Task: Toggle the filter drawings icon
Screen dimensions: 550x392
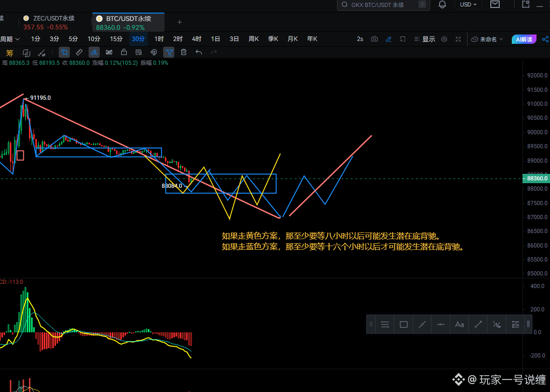Action: click(169, 52)
